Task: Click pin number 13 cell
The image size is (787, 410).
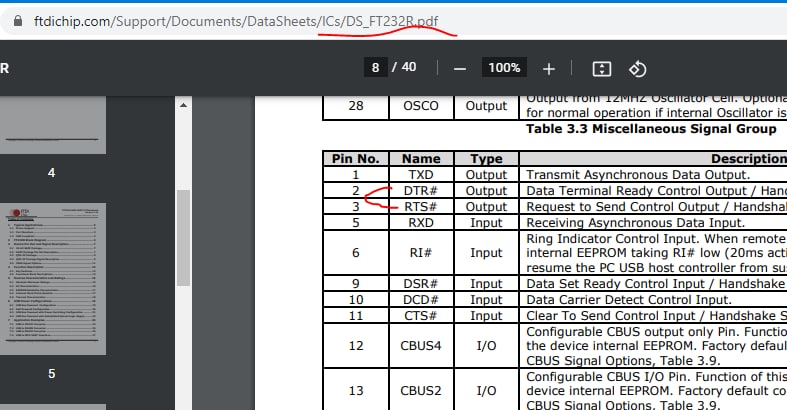Action: click(355, 390)
